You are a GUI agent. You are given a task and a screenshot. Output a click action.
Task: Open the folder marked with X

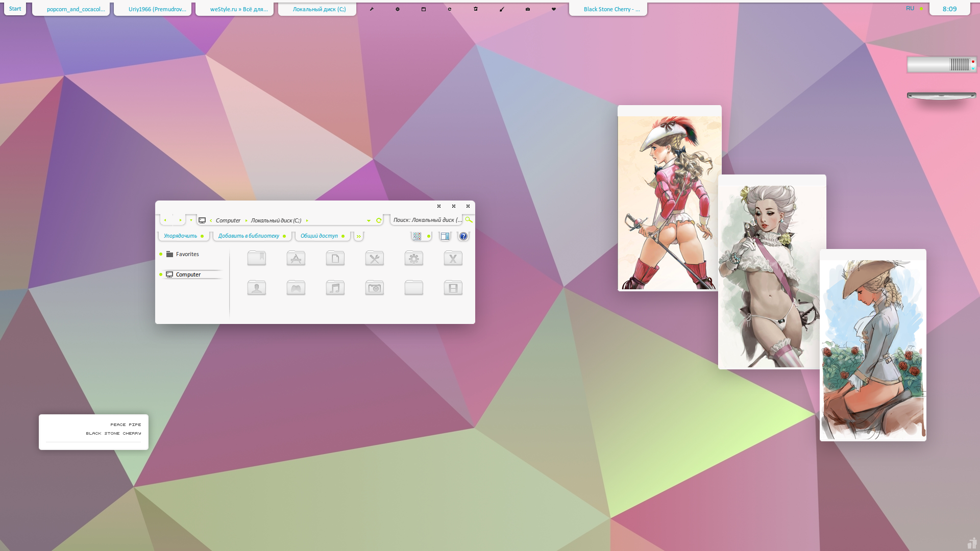pos(453,258)
